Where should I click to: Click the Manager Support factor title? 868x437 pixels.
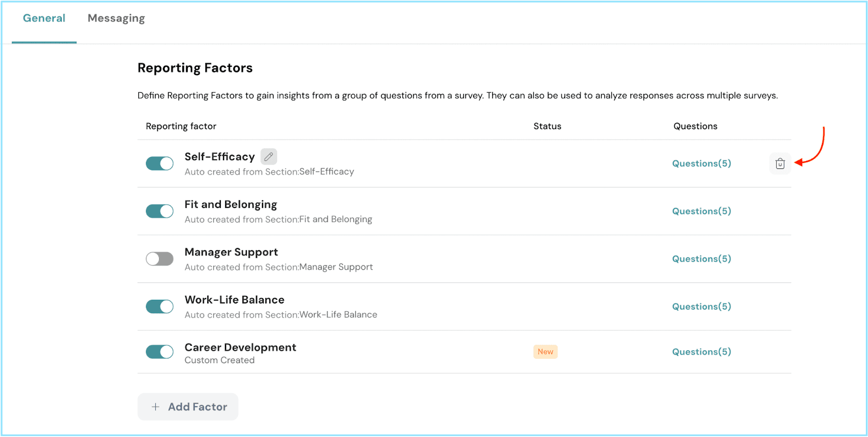[x=231, y=252]
